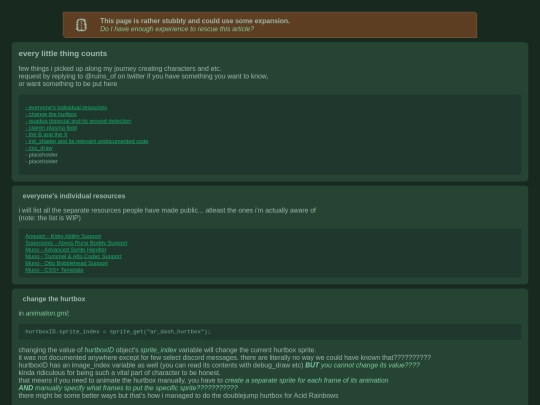Image resolution: width=540 pixels, height=405 pixels.
Task: Click the hurtboxID.sprite_index code block
Action: click(x=270, y=332)
